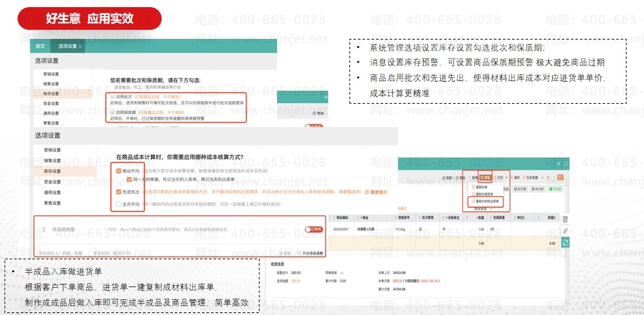Switch to the 首页 tab
The width and height of the screenshot is (644, 315).
(40, 46)
